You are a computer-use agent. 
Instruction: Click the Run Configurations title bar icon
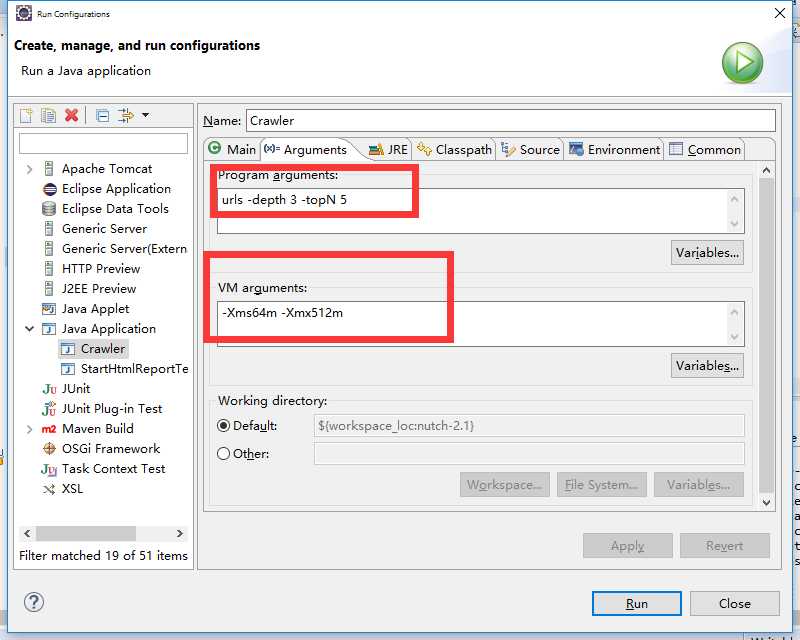[x=23, y=13]
